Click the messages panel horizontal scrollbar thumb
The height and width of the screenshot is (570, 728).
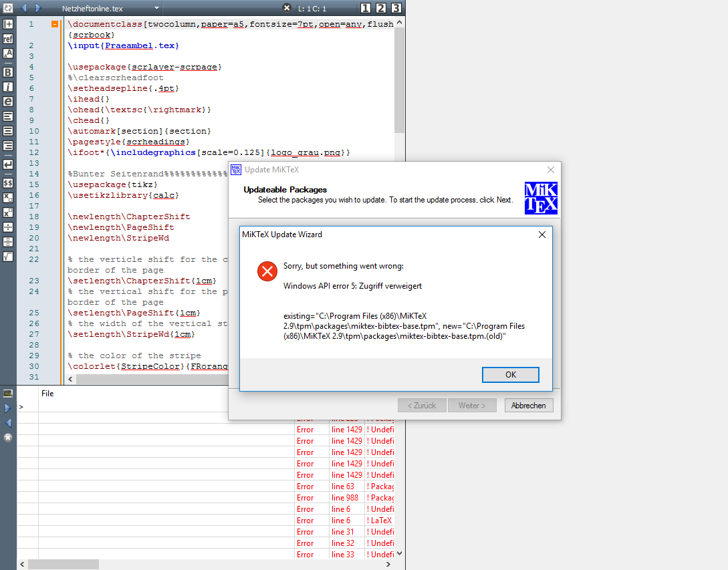click(x=64, y=565)
